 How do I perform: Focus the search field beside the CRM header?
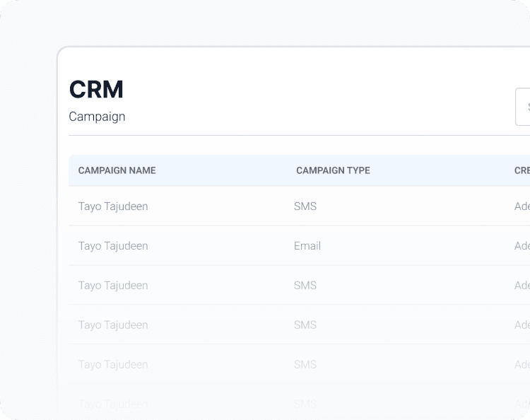(x=524, y=107)
